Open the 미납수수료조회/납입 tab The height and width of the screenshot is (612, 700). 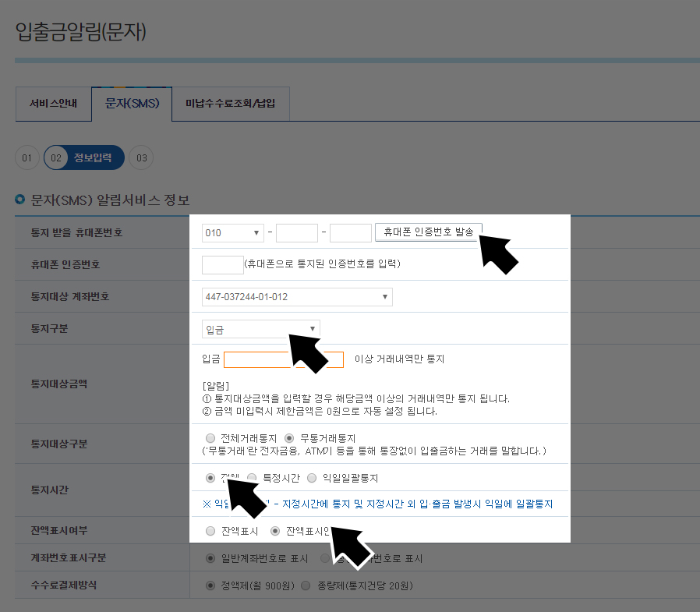click(x=231, y=104)
